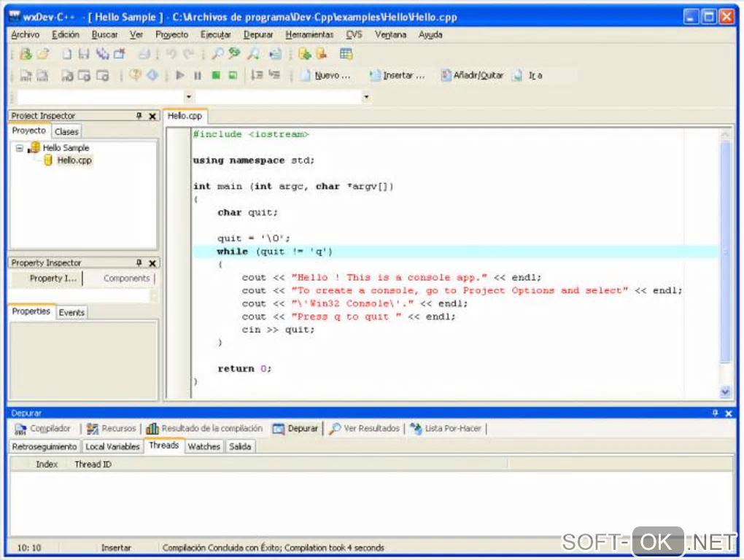Screen dimensions: 744x560
Task: Open the second toolbar combo box dropdown
Action: [x=366, y=96]
